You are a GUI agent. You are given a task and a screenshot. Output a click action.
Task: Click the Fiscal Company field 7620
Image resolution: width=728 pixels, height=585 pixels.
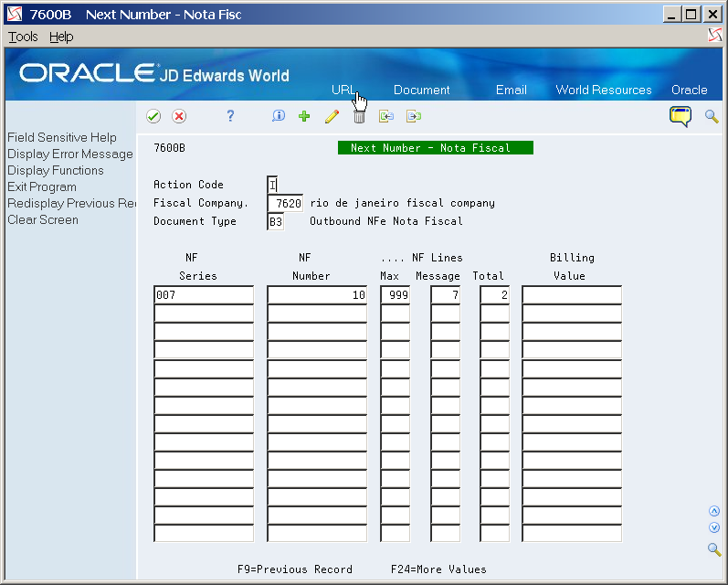(285, 203)
